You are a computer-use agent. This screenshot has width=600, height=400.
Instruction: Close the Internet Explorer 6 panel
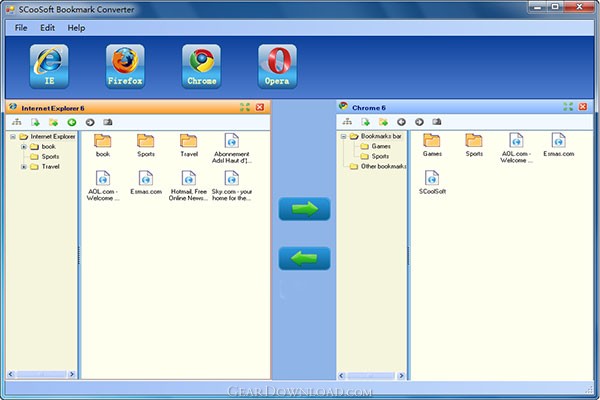pos(260,107)
